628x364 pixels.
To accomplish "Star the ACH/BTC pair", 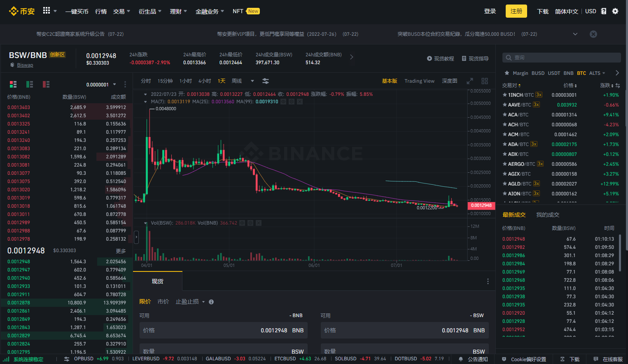I will click(x=504, y=125).
